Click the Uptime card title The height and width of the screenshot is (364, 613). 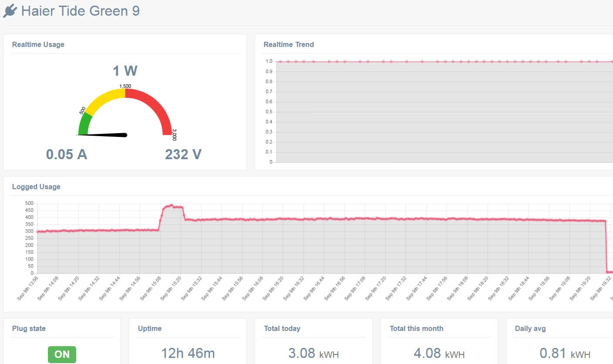pyautogui.click(x=149, y=328)
